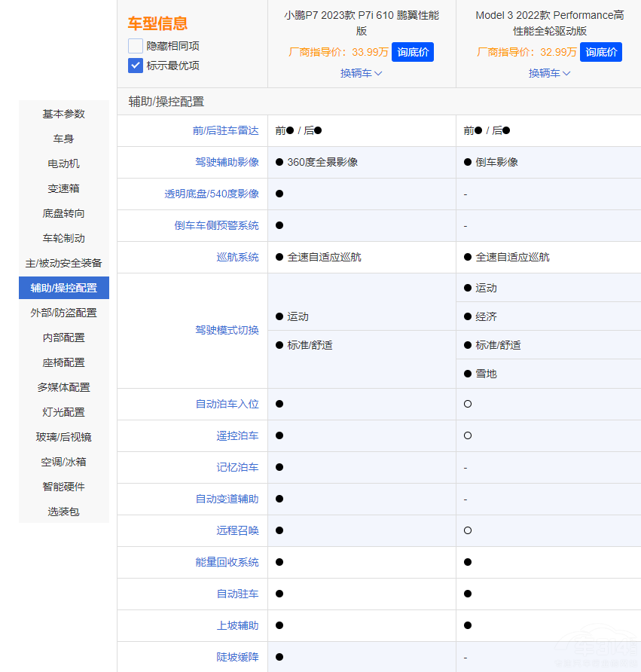Jump to 主/被动安全装备 section

(x=64, y=263)
